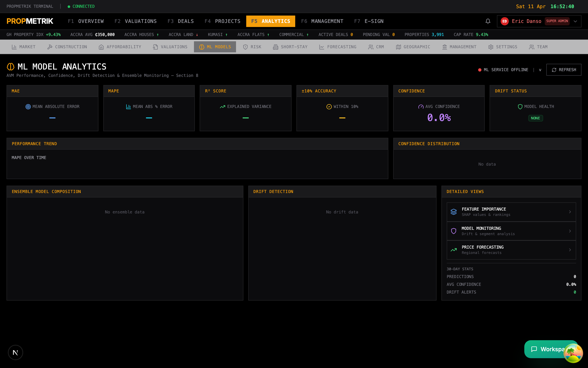Select the Market analytics sub-tab

(23, 47)
